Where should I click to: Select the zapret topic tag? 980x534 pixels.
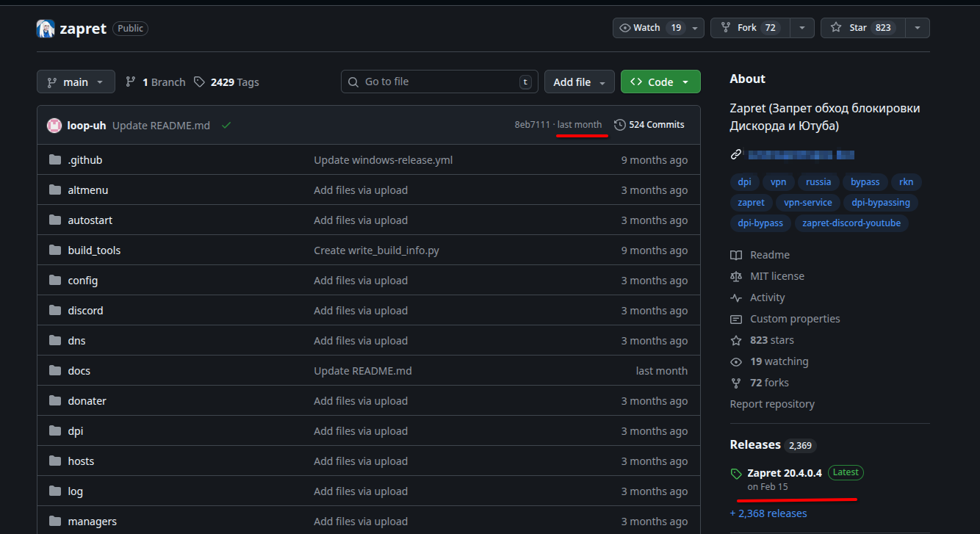click(752, 203)
